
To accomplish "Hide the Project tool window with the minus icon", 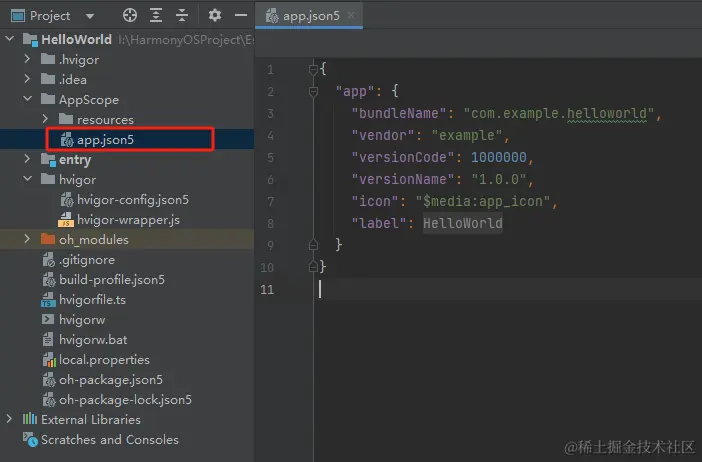I will (x=241, y=16).
